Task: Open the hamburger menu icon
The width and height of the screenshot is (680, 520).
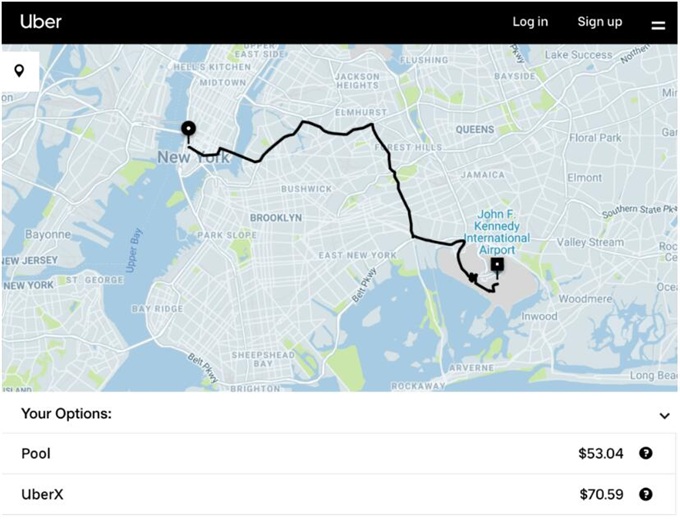Action: [x=658, y=24]
